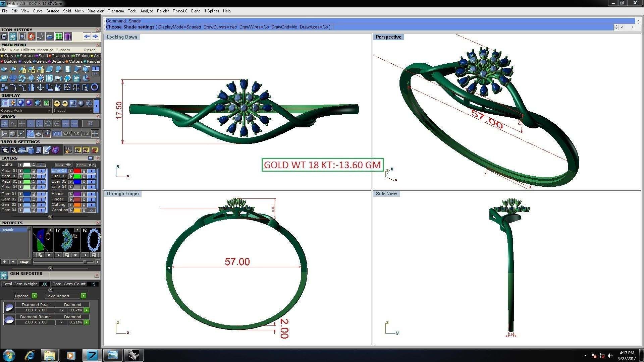Open Internet Explorer from the taskbar

[30, 355]
